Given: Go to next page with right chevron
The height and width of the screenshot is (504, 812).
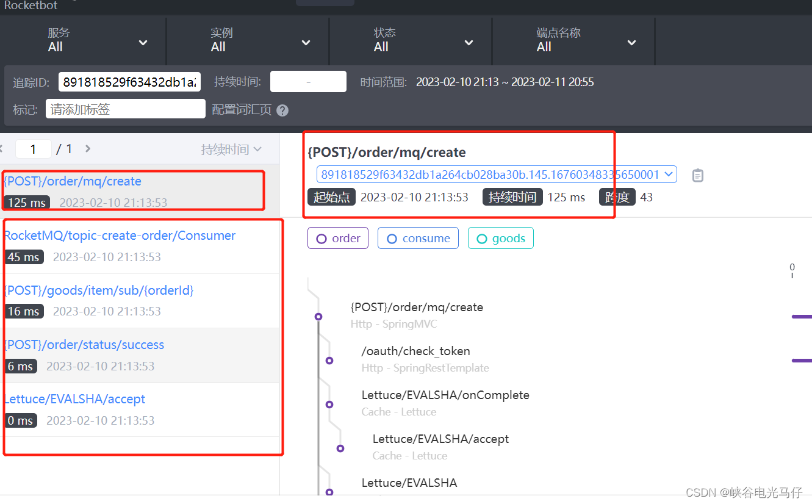Looking at the screenshot, I should (88, 148).
